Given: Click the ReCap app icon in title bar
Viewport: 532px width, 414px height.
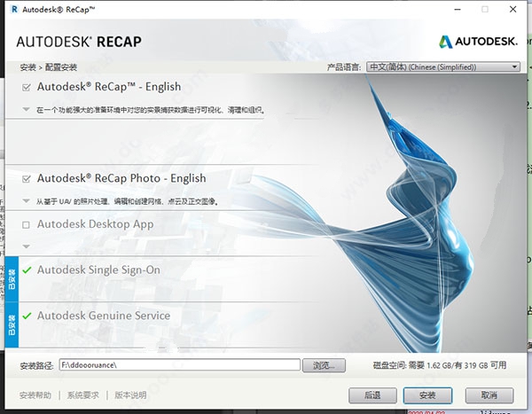Looking at the screenshot, I should [x=14, y=9].
